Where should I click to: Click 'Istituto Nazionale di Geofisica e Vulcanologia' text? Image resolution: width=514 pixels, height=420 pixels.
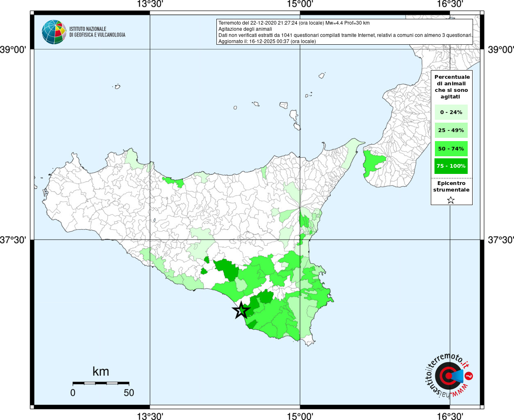(x=97, y=32)
